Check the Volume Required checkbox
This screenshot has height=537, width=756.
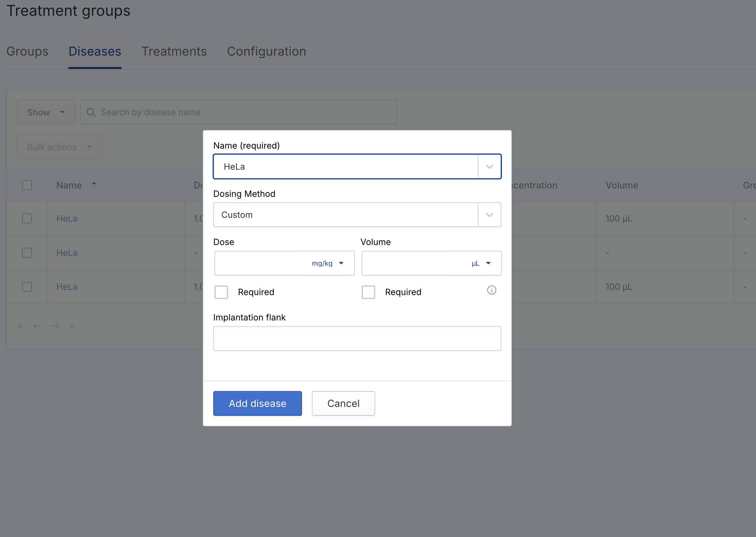[x=368, y=292]
